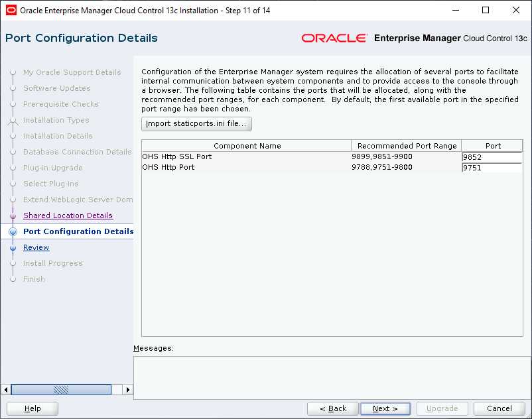Click the Installation Types step
Image resolution: width=532 pixels, height=419 pixels.
tap(56, 120)
